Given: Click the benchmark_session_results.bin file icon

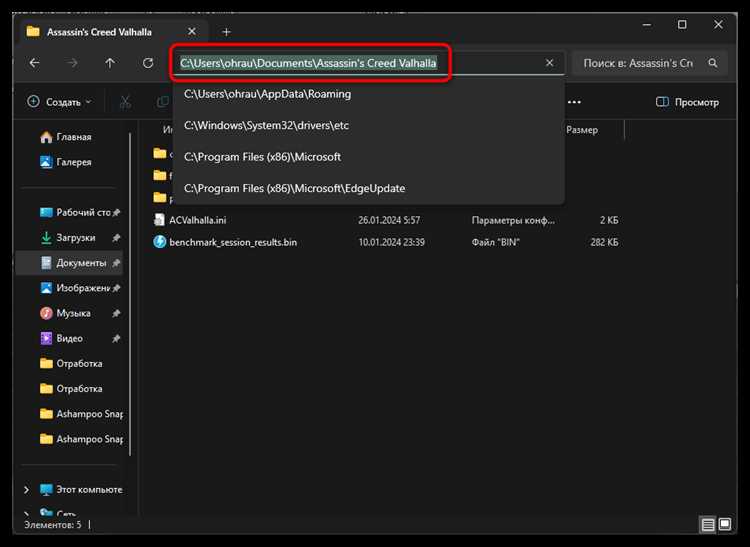Looking at the screenshot, I should tap(159, 242).
